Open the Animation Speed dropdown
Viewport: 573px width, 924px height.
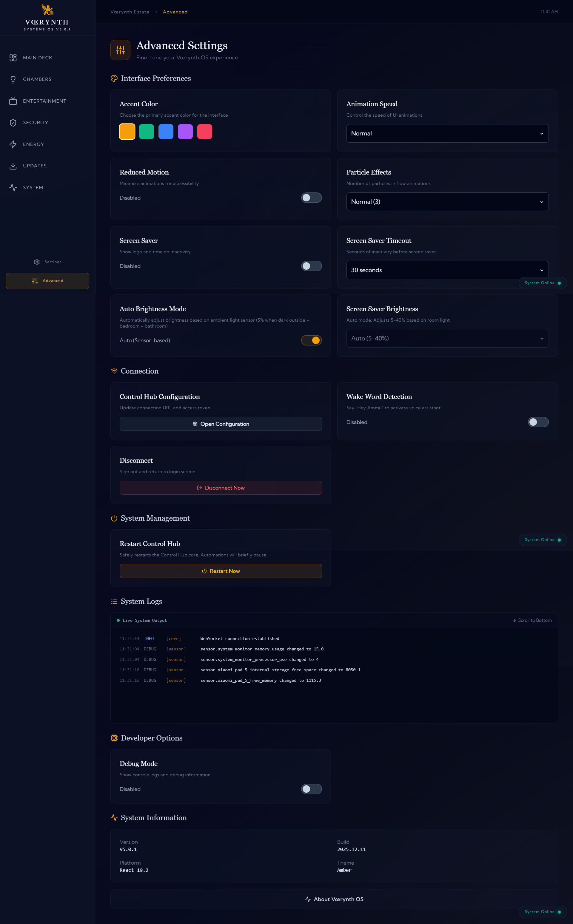point(447,133)
